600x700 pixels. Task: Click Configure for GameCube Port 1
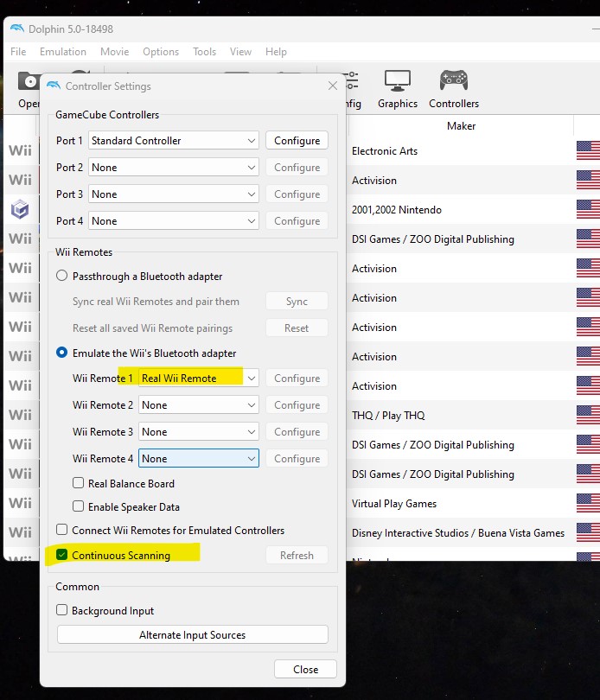pyautogui.click(x=297, y=141)
